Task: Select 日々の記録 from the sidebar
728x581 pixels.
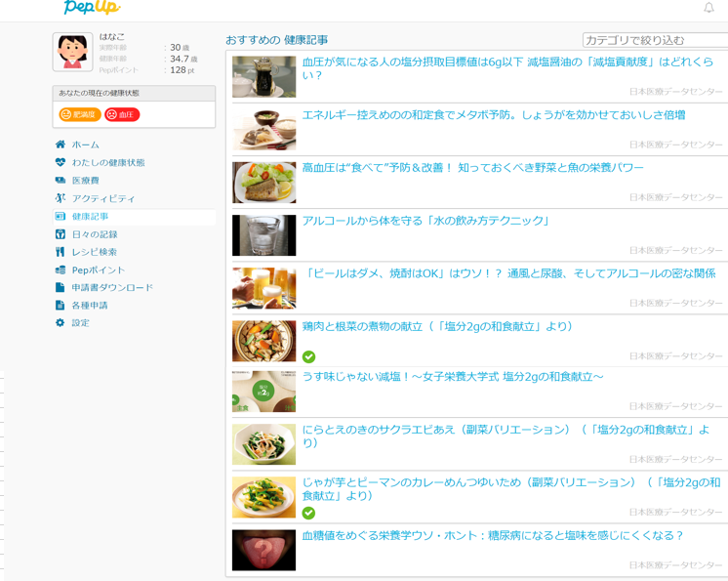Action: coord(94,234)
